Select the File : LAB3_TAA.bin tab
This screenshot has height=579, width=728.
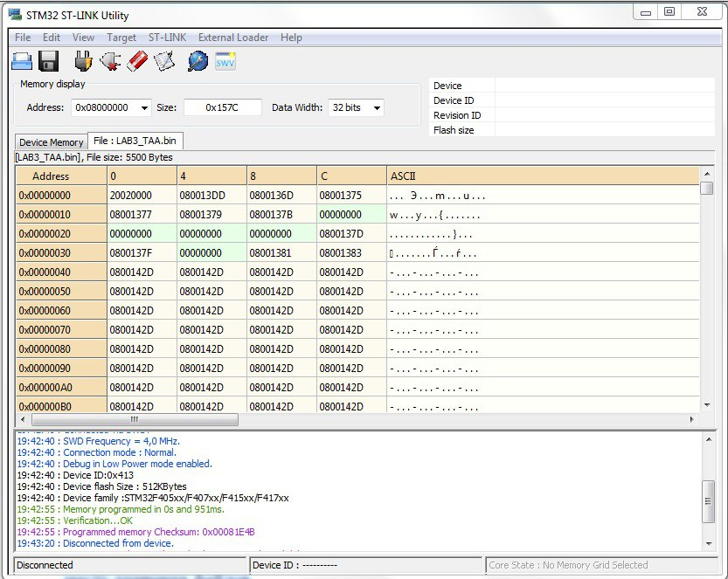coord(135,141)
